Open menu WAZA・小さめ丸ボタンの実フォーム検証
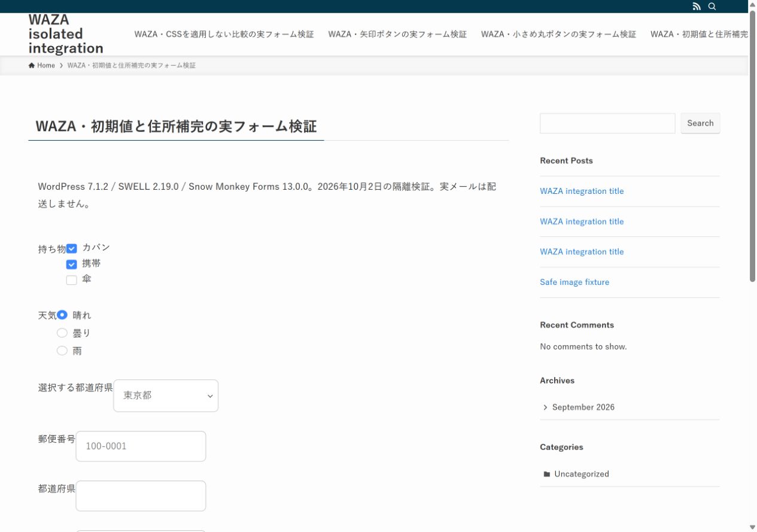 point(558,34)
